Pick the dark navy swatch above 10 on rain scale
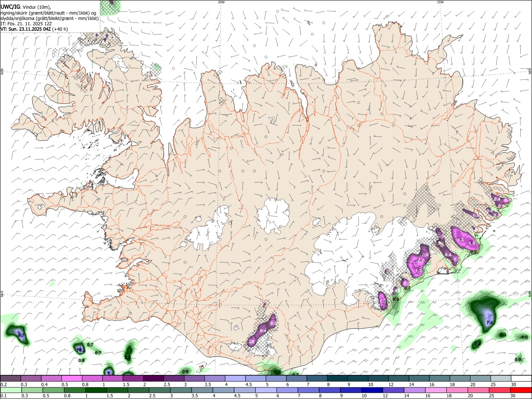532x399 pixels. point(371,390)
